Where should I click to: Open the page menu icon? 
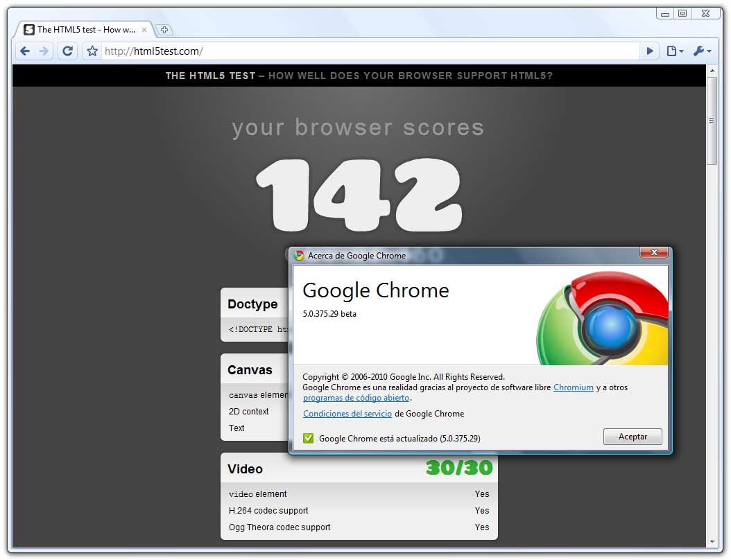pos(675,51)
